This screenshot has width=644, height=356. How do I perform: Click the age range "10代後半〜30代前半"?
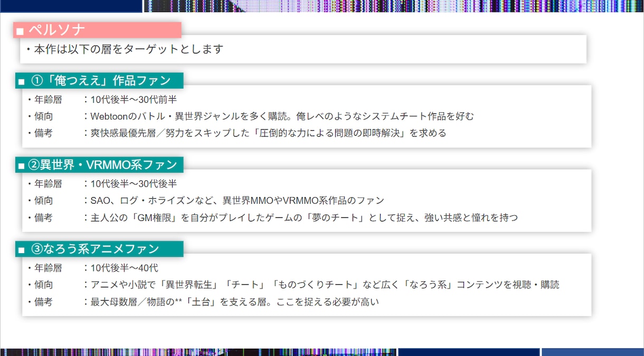click(x=134, y=99)
